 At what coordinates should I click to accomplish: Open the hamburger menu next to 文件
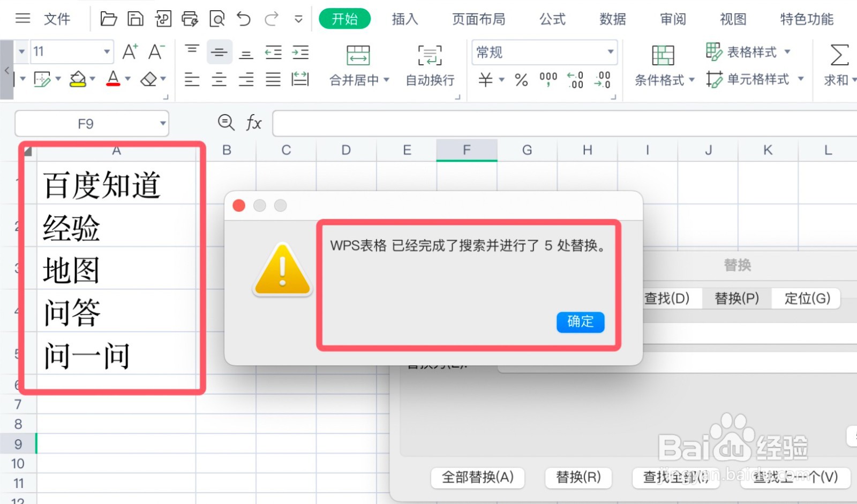[23, 19]
